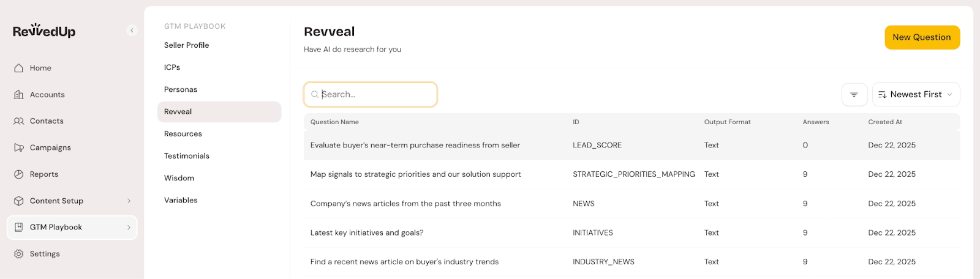
Task: Expand the Content Setup menu
Action: click(x=129, y=201)
